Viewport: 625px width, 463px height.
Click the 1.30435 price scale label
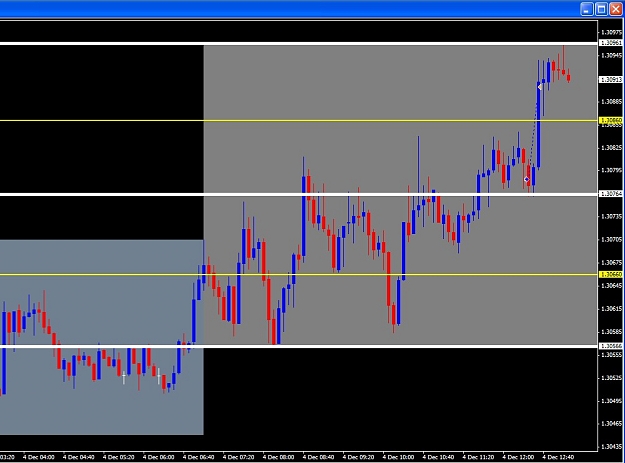(x=611, y=447)
